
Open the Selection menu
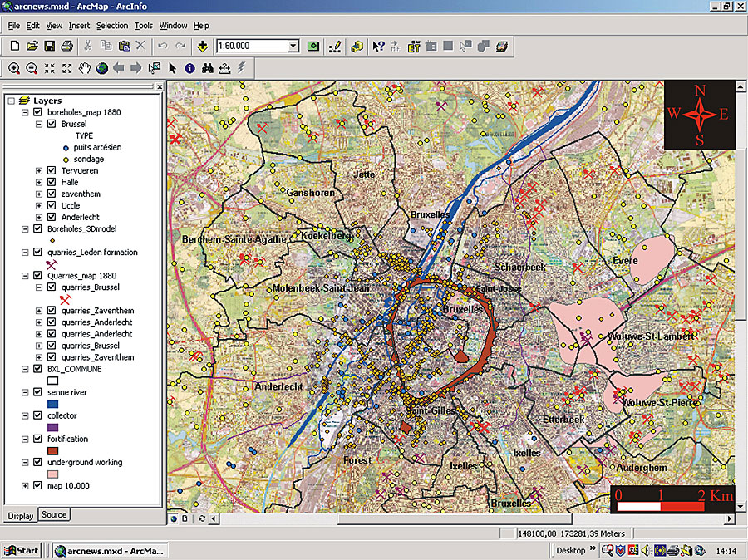(112, 26)
